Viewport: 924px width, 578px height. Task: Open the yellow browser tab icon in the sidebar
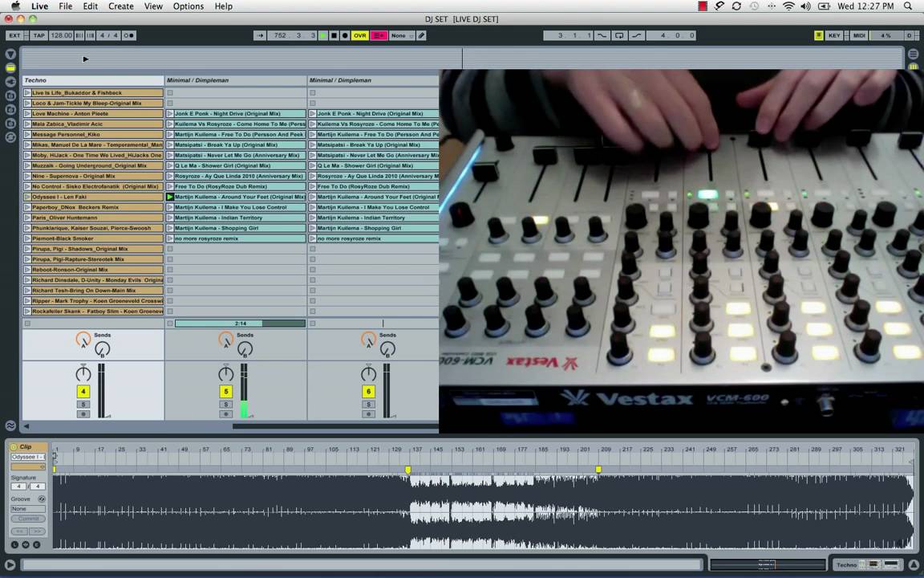tap(10, 67)
